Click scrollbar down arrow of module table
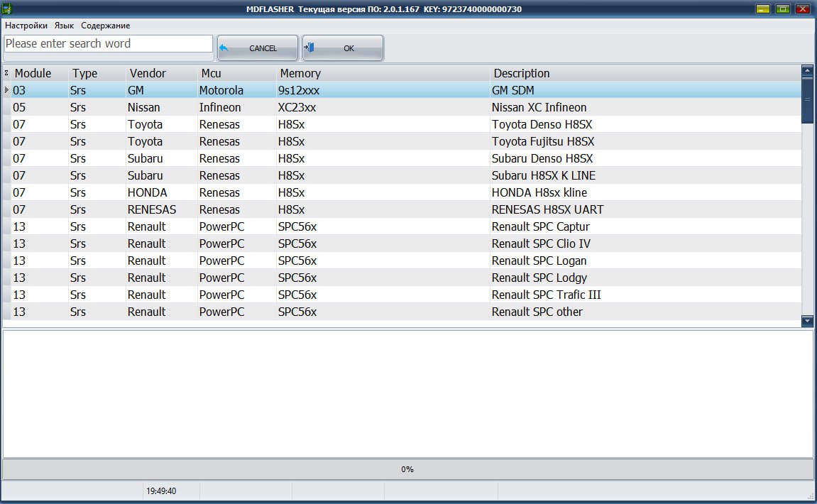The width and height of the screenshot is (817, 504). (807, 321)
